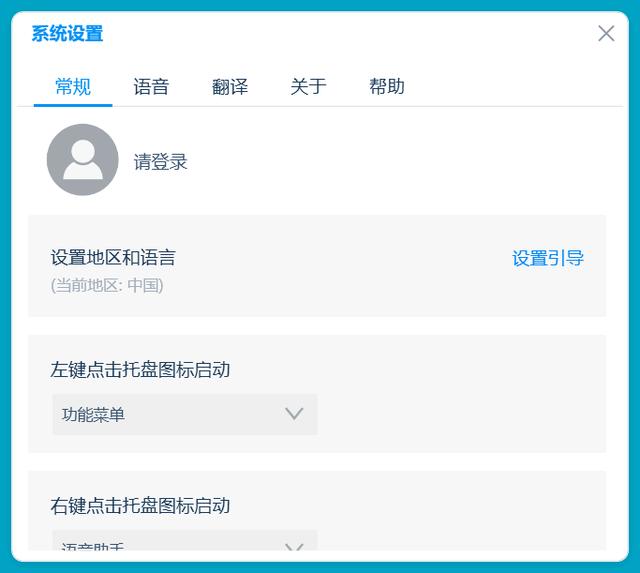Show the 帮助 tab
The width and height of the screenshot is (640, 573).
(x=387, y=87)
